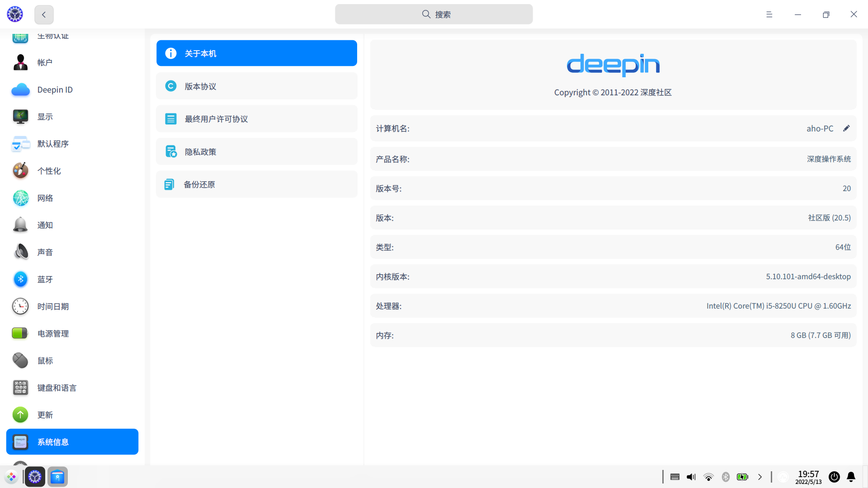This screenshot has height=488, width=868.
Task: Click the power button in system tray
Action: click(834, 477)
